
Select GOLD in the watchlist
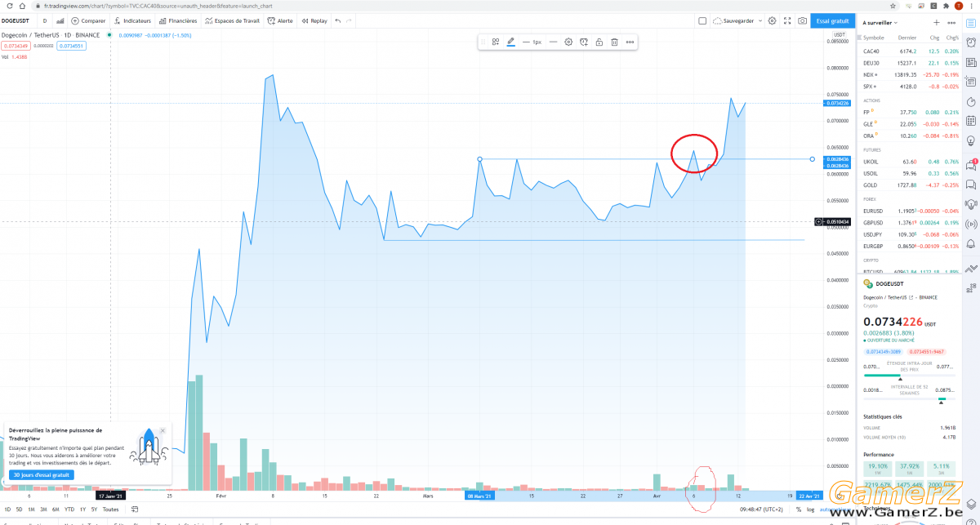click(x=911, y=185)
